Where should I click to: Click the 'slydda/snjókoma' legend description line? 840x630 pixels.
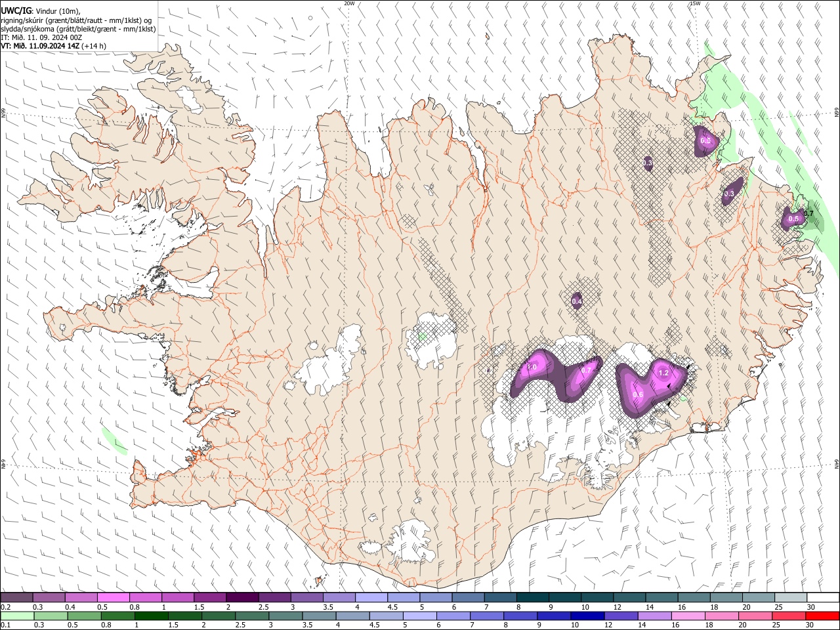(x=78, y=29)
